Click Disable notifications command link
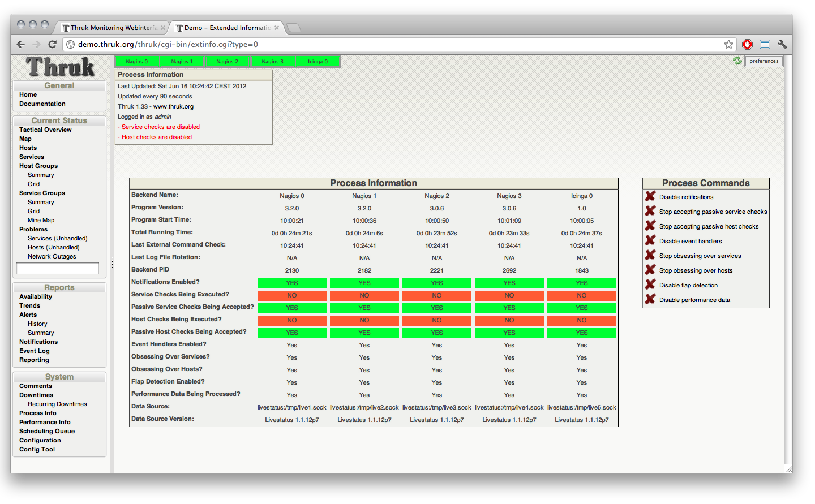Viewport: 815px width, 504px height. pyautogui.click(x=686, y=197)
